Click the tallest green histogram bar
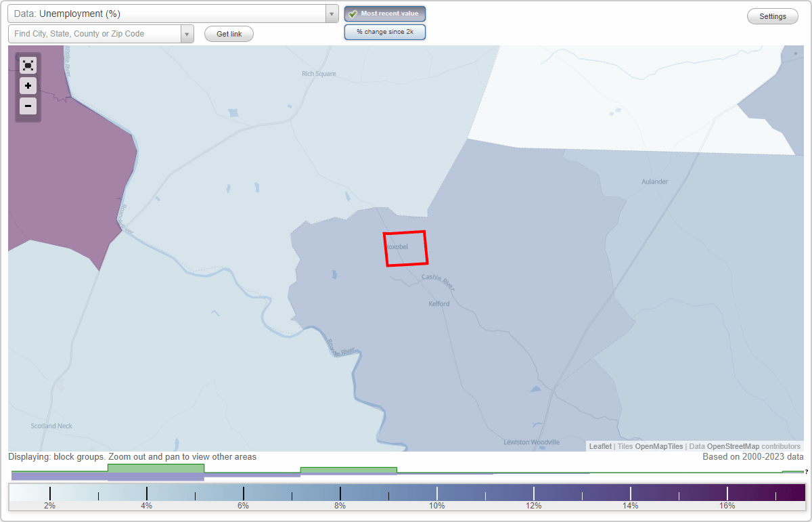The height and width of the screenshot is (522, 812). point(156,469)
